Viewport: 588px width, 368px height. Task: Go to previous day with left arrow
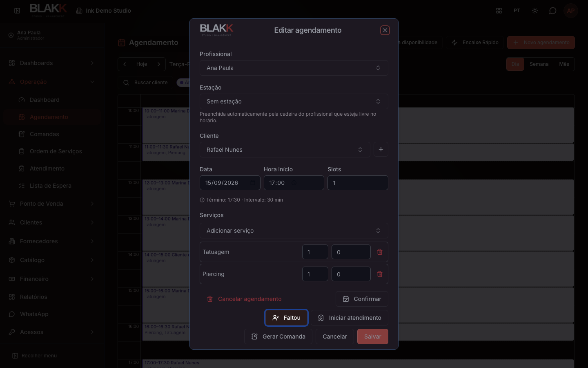125,64
